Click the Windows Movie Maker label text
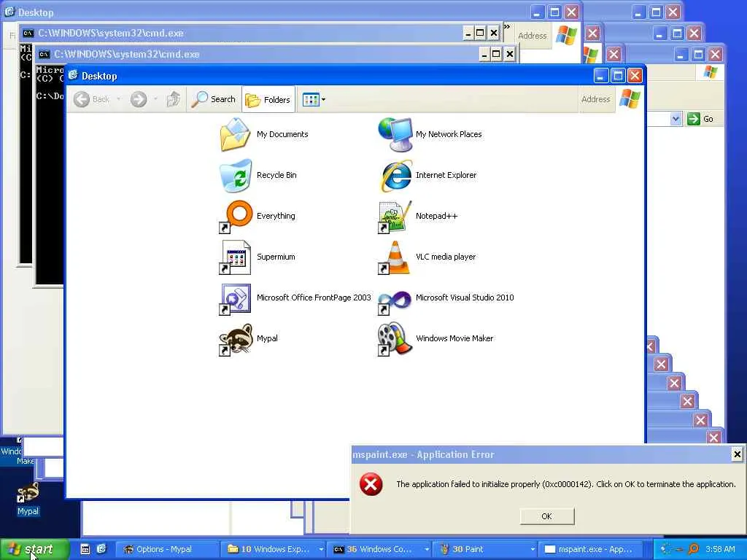This screenshot has width=747, height=560. [454, 338]
